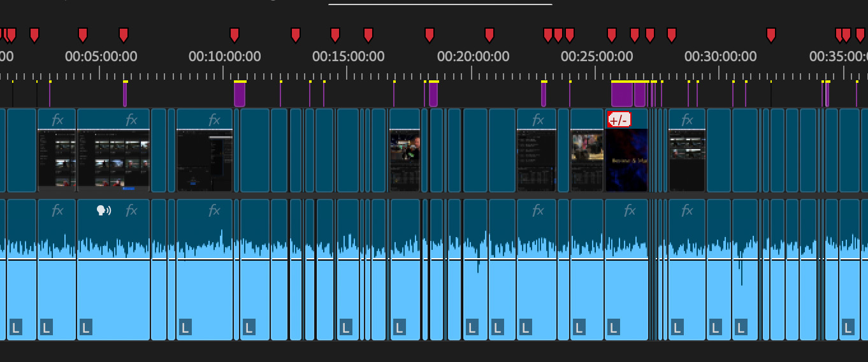This screenshot has width=868, height=362.
Task: Click the time ruler at 00:30:00:00
Action: click(x=720, y=70)
